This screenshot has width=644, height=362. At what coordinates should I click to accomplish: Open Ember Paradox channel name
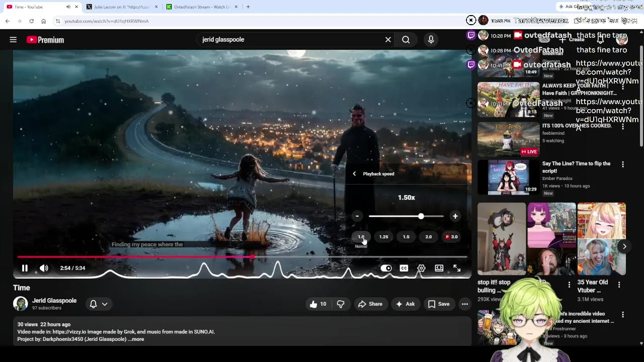557,178
